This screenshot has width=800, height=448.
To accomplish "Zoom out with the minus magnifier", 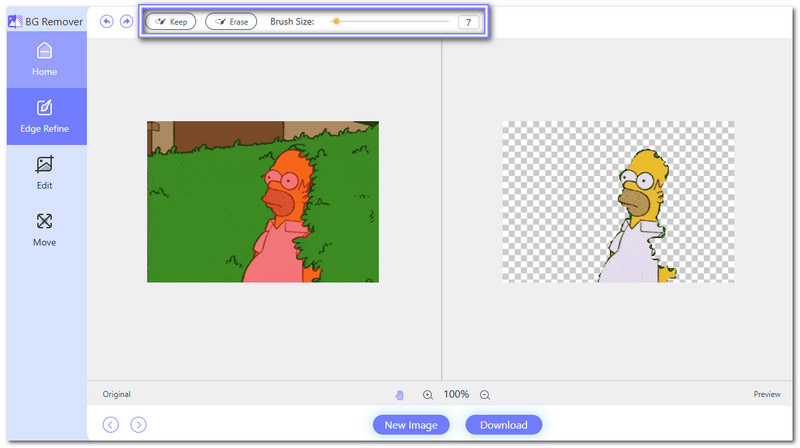I will coord(485,395).
